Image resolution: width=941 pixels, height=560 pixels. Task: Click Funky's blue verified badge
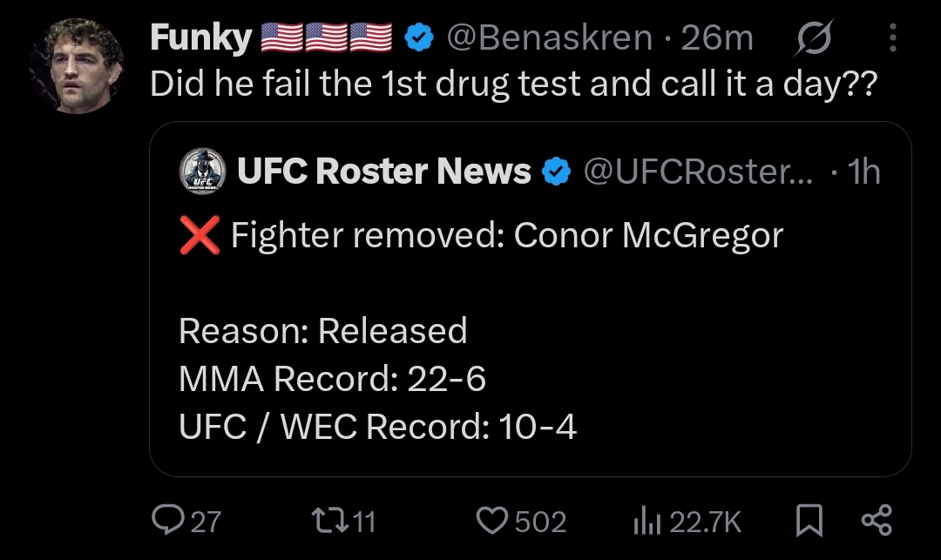(x=422, y=37)
